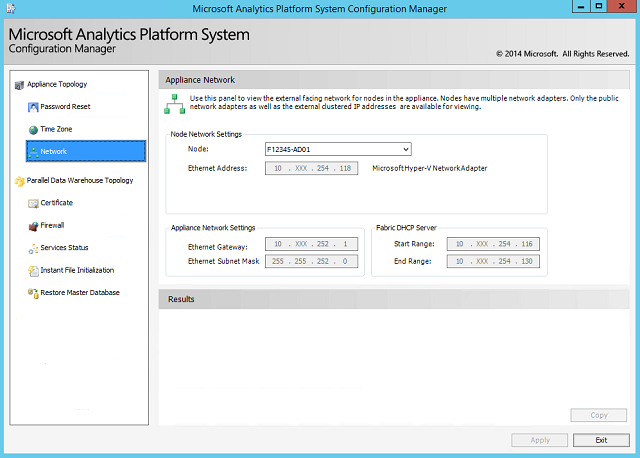640x458 pixels.
Task: Click the 'Ethernet Gateway:' label
Action: pos(218,247)
